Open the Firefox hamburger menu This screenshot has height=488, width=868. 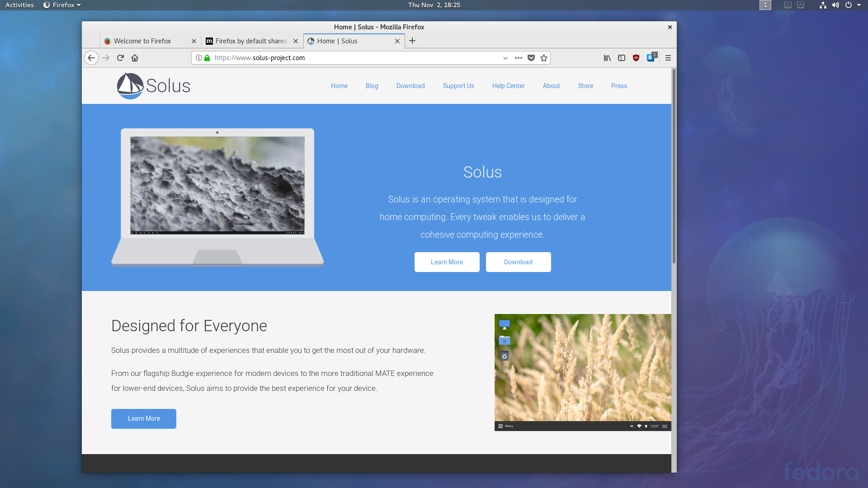tap(668, 58)
